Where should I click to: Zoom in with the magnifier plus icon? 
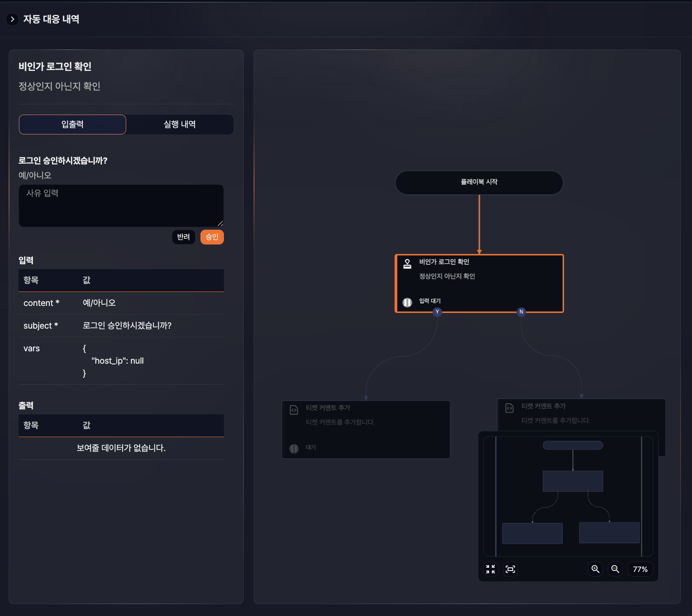[x=595, y=569]
